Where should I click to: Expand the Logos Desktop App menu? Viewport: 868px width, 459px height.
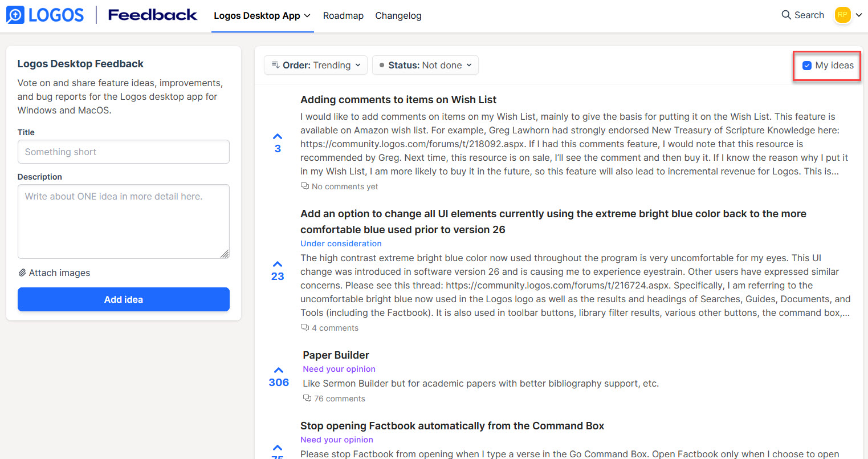(262, 16)
